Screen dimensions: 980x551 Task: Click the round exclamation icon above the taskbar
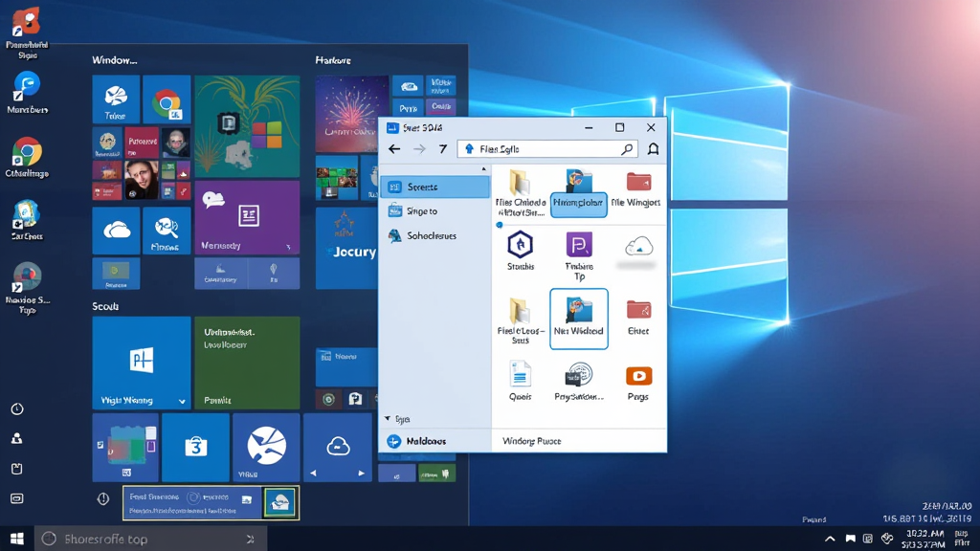click(103, 498)
